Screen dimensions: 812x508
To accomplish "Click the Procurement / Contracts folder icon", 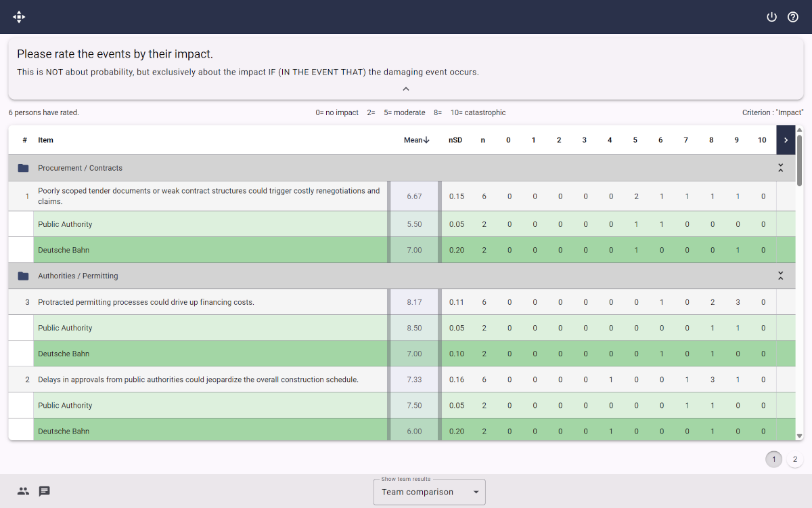I will (x=24, y=168).
